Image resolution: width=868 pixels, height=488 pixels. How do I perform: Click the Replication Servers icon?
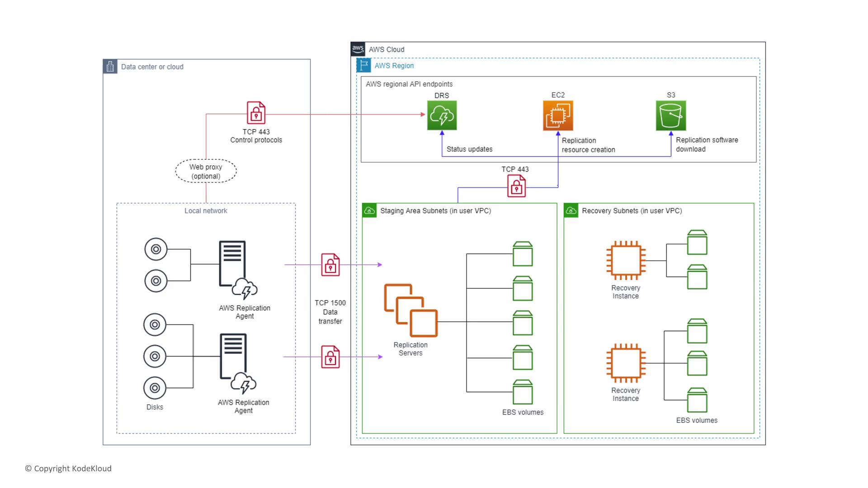pyautogui.click(x=410, y=310)
